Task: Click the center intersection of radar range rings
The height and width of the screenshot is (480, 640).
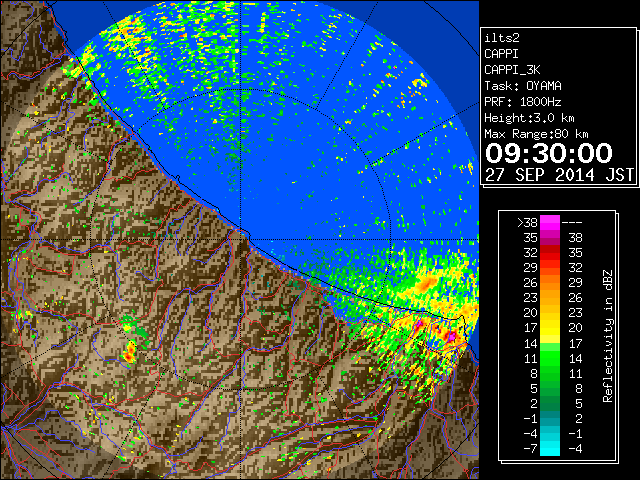Action: pos(241,240)
